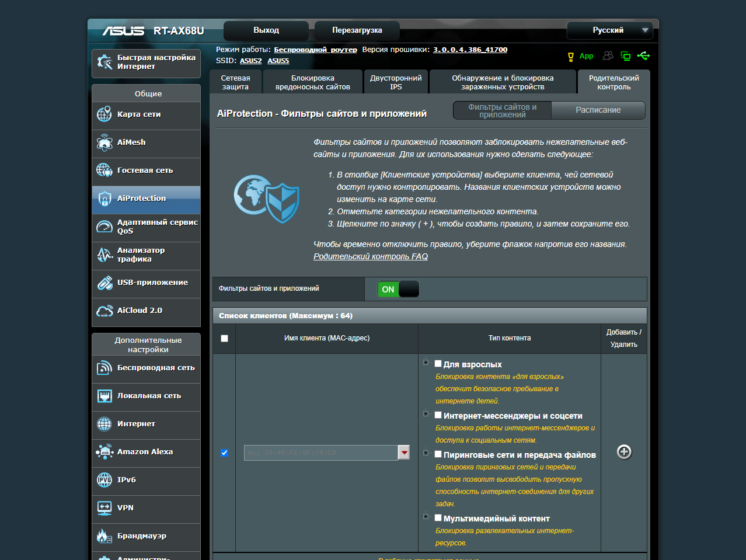Image resolution: width=746 pixels, height=560 pixels.
Task: Expand Интернет-мессенджеры и соцсети subcategories
Action: pos(426,414)
